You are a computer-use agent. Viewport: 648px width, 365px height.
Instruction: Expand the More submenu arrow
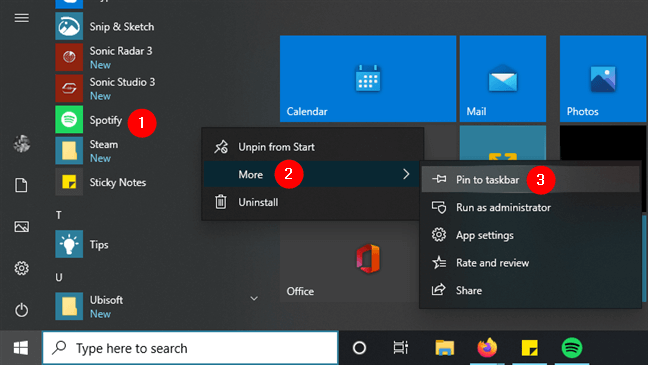(406, 174)
